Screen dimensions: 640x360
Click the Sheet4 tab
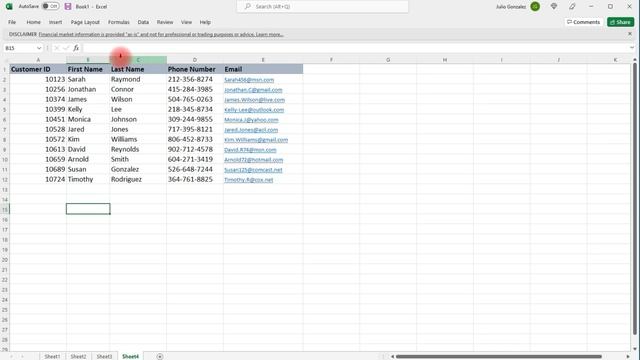[x=130, y=356]
